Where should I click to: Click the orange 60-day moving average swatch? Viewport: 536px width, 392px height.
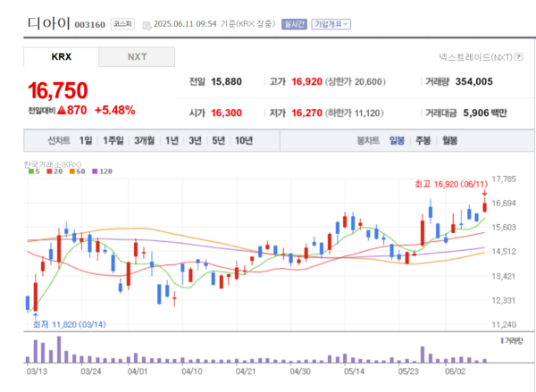coord(71,171)
